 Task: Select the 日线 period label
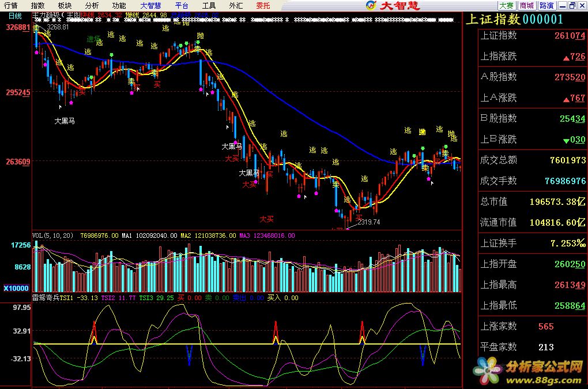click(x=15, y=16)
